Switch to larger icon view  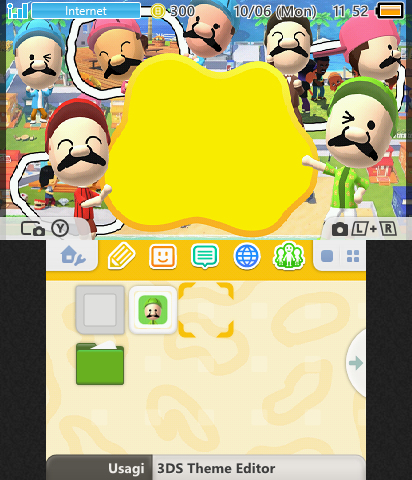(x=327, y=256)
